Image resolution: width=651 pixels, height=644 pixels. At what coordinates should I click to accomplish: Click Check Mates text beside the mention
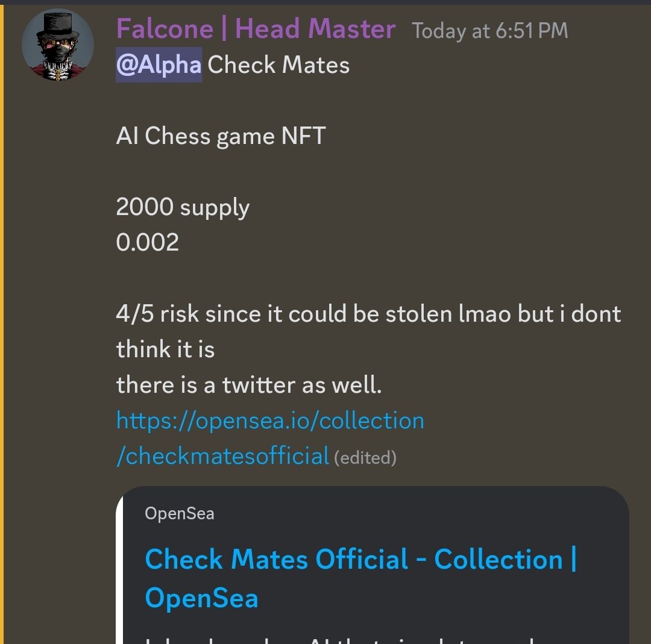pyautogui.click(x=278, y=65)
